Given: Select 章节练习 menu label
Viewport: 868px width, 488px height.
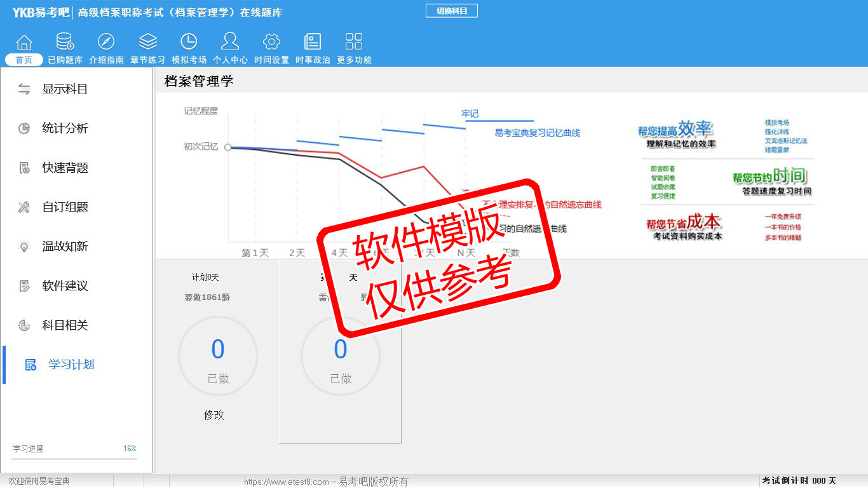Looking at the screenshot, I should [x=147, y=60].
